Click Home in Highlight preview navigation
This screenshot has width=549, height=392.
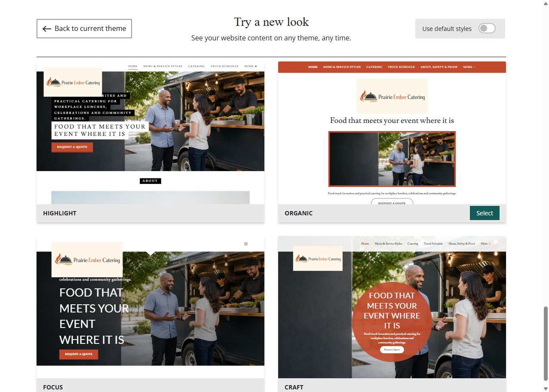(133, 67)
